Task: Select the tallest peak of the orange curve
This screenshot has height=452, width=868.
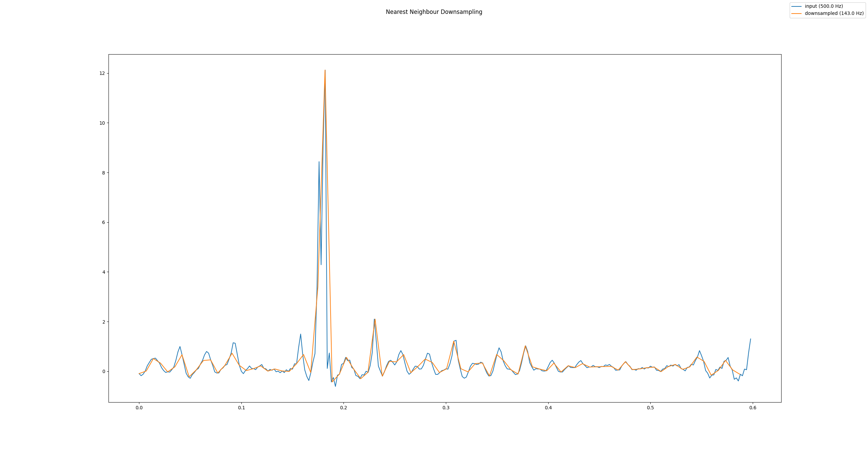Action: 325,70
